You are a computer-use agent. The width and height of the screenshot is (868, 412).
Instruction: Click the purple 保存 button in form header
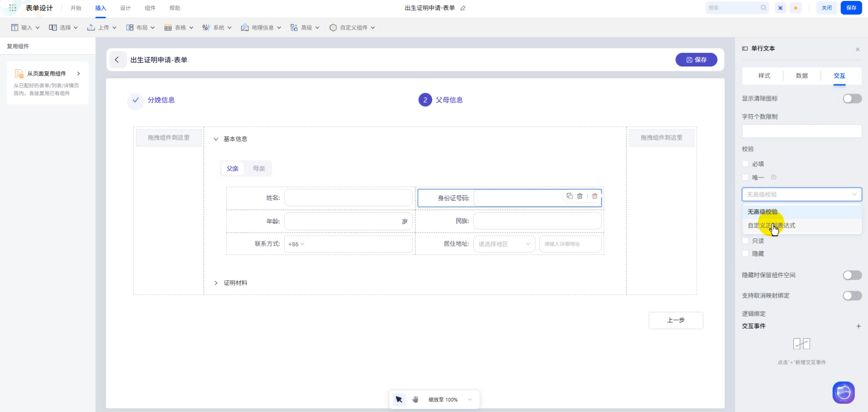696,60
